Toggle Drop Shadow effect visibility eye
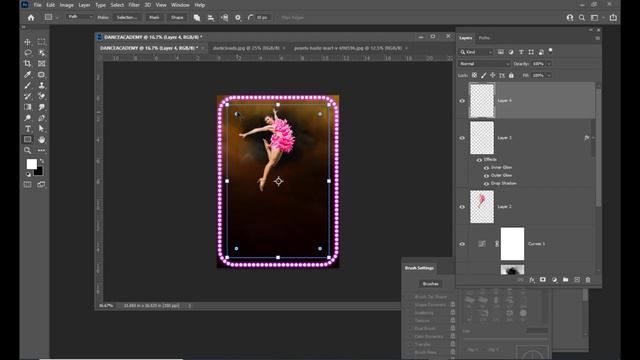Viewport: 640px width, 360px height. tap(486, 184)
